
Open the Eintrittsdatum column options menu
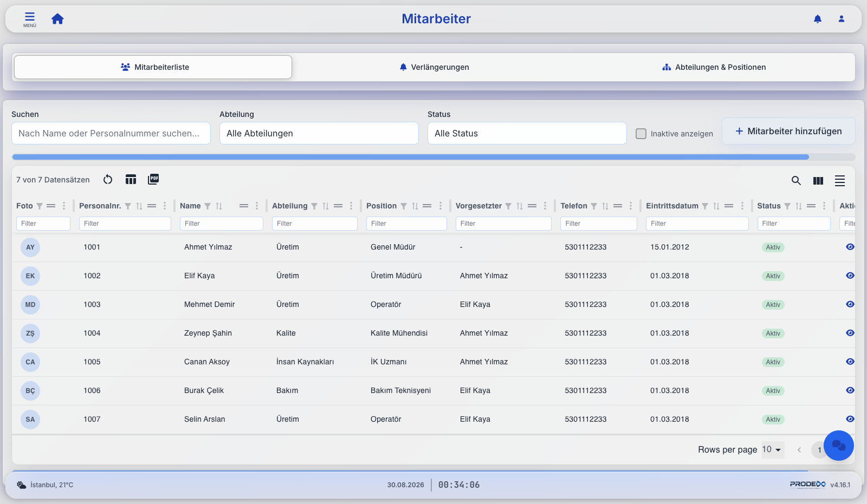pos(742,206)
